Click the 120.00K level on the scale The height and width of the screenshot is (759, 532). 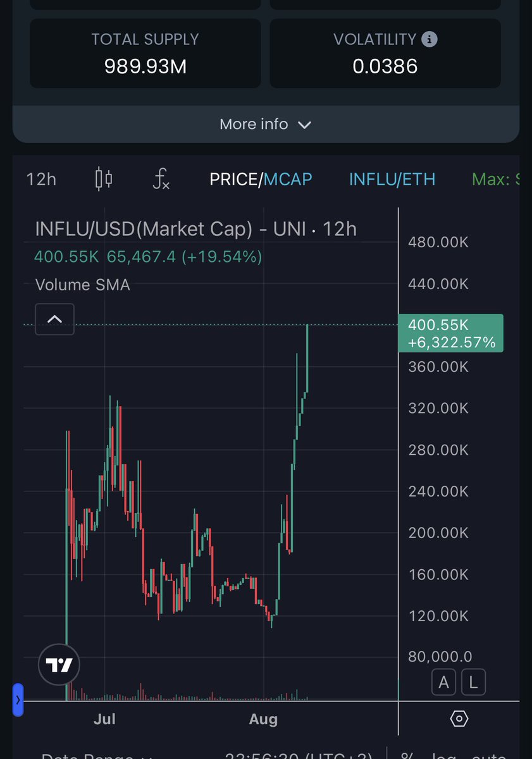pos(439,615)
